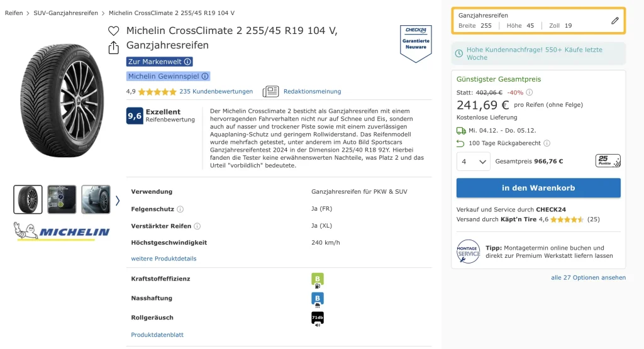The image size is (644, 349).
Task: View alle 27 Optionen ansehen
Action: pyautogui.click(x=588, y=277)
